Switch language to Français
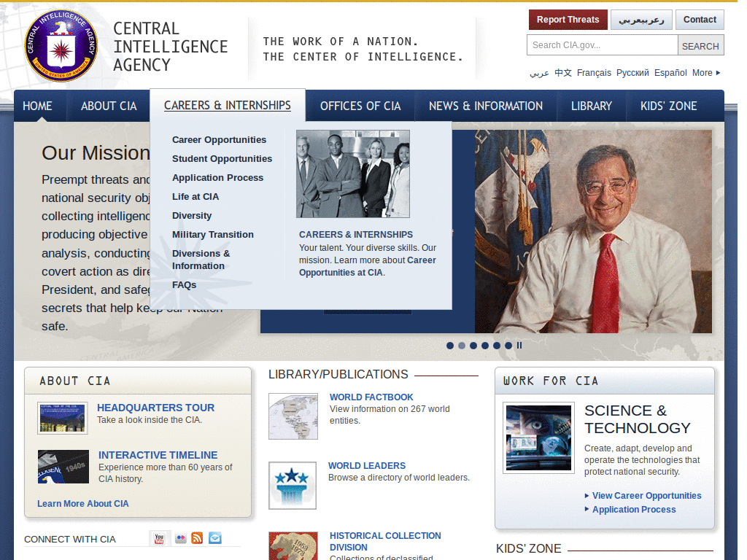Viewport: 747px width, 560px height. point(594,73)
